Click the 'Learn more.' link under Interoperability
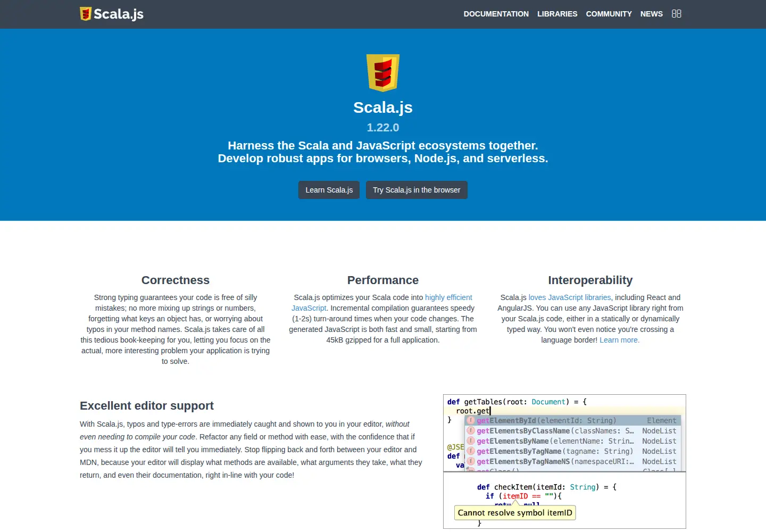This screenshot has height=532, width=766. pyautogui.click(x=619, y=340)
